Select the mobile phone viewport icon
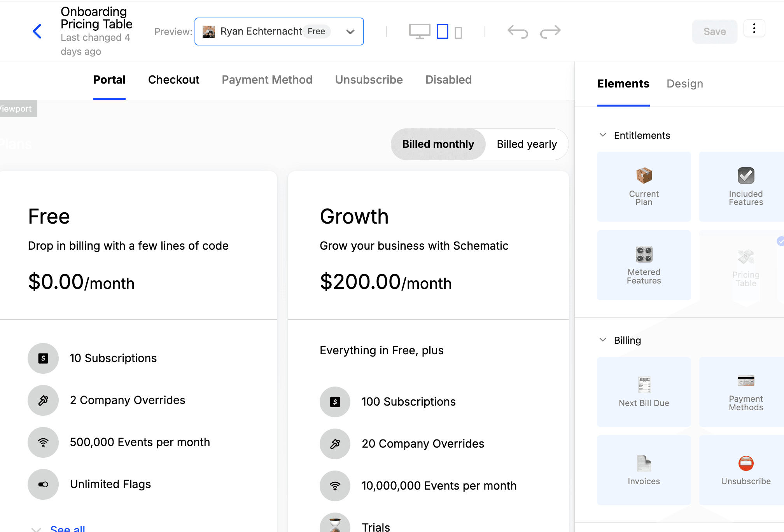784x532 pixels. 458,33
